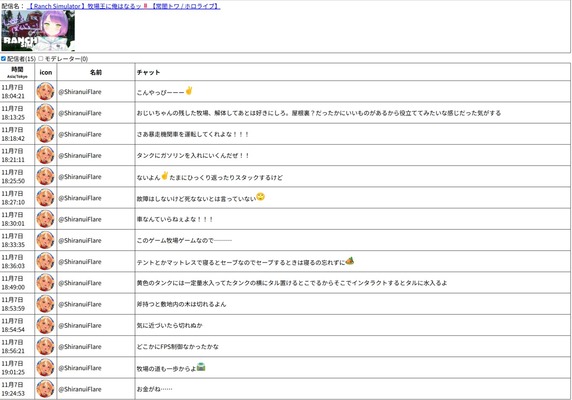Click the avatar icon in the 18:53:59 row
The height and width of the screenshot is (400, 572).
pyautogui.click(x=46, y=304)
